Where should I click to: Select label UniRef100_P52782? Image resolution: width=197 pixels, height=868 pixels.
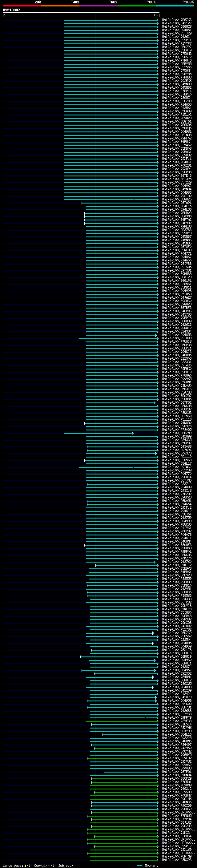point(177,629)
